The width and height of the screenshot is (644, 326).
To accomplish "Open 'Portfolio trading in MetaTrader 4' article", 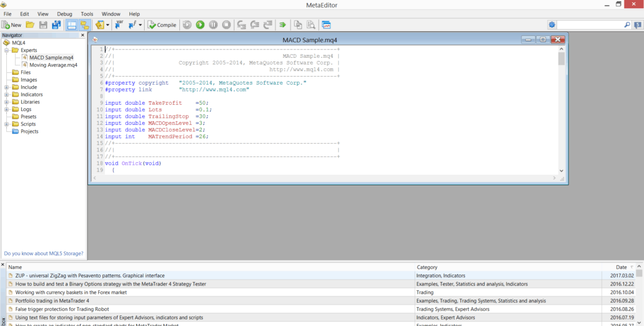I will 321,301.
